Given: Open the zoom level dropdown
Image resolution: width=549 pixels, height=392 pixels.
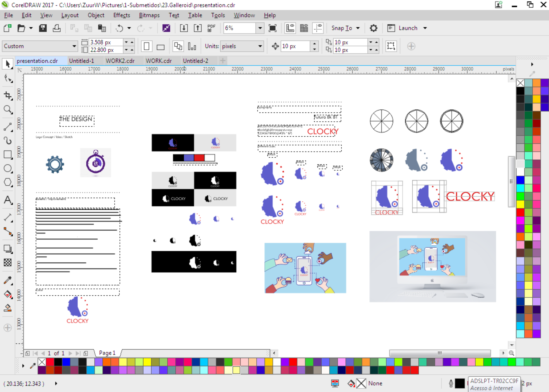Looking at the screenshot, I should [x=260, y=28].
